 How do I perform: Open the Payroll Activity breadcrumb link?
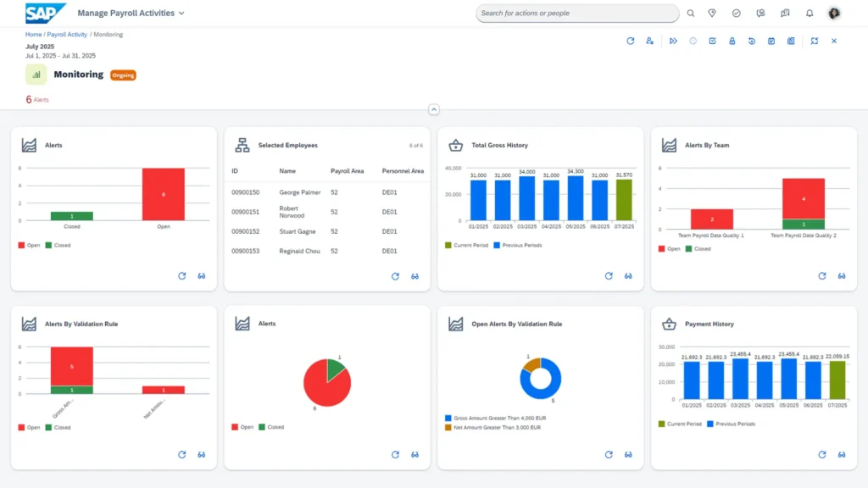coord(67,35)
